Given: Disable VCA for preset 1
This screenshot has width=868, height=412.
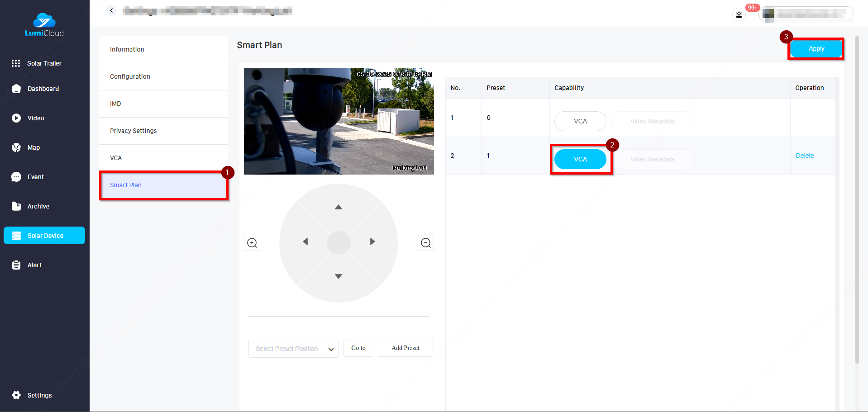Looking at the screenshot, I should (x=580, y=159).
